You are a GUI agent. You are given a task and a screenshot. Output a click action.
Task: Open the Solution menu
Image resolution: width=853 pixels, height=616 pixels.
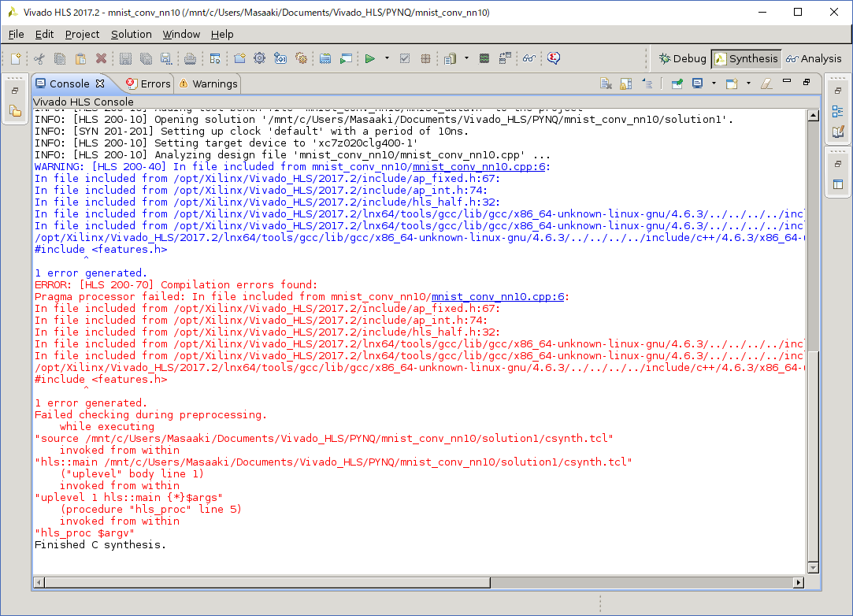[x=131, y=34]
